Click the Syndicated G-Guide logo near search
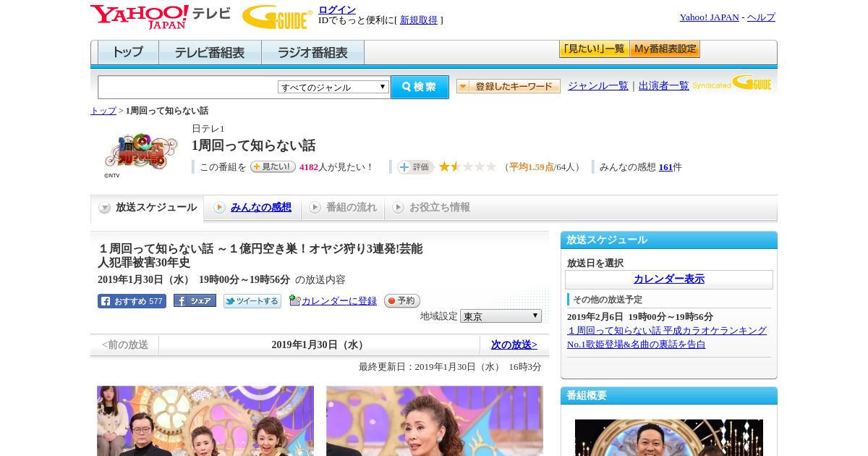 pos(732,83)
